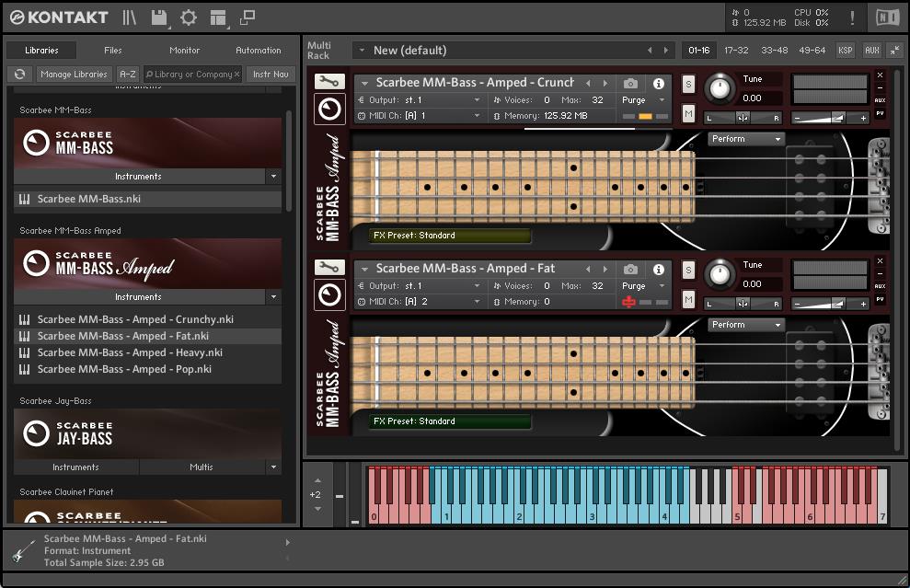Switch to the Automation tab
This screenshot has width=910, height=588.
(259, 51)
